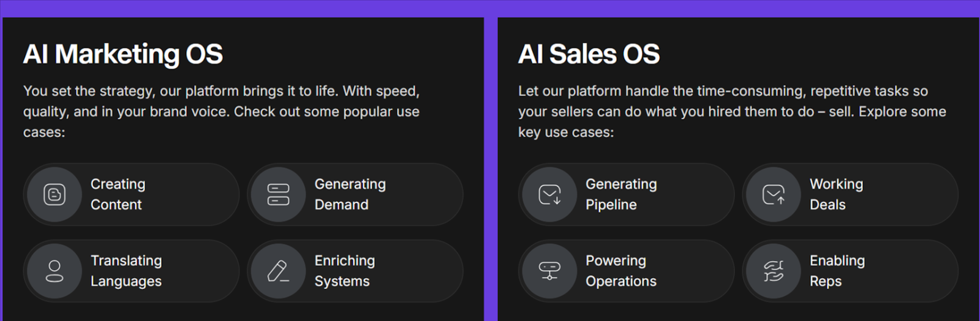This screenshot has height=321, width=980.
Task: Click the pencil icon for Enriching Systems
Action: [279, 271]
